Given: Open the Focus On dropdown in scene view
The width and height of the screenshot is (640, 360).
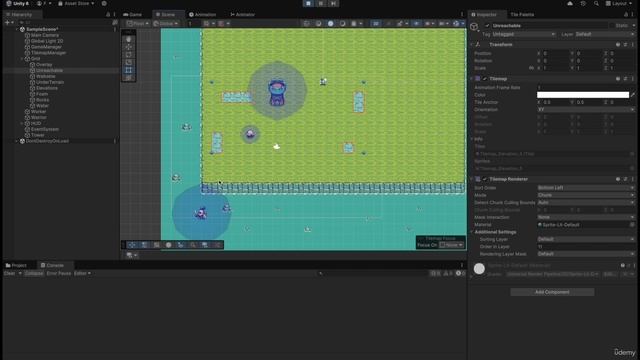Looking at the screenshot, I should coord(451,245).
